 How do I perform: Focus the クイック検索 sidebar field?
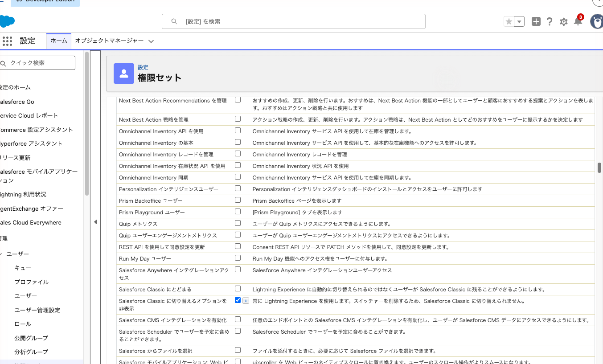click(x=37, y=63)
